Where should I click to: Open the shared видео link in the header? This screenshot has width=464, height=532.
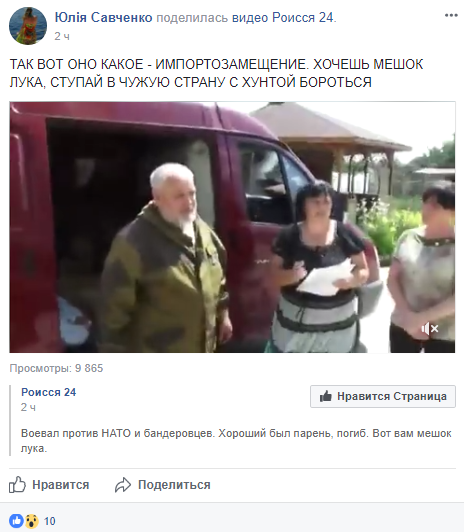(250, 18)
